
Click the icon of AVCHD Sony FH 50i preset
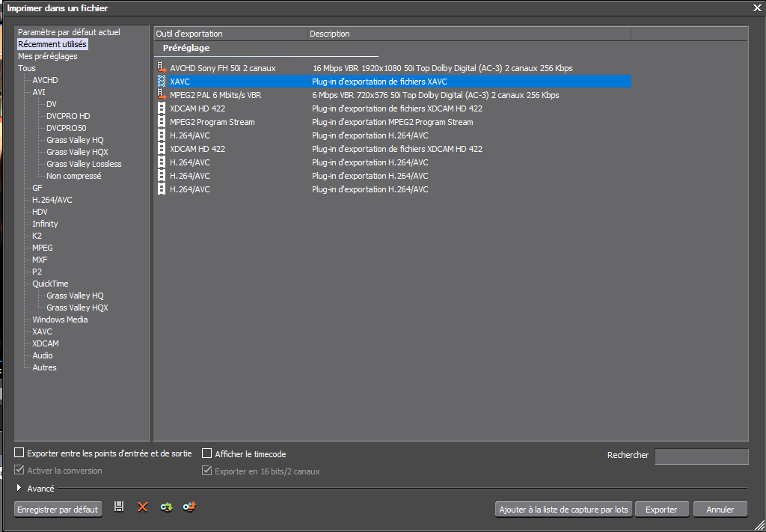[x=162, y=68]
